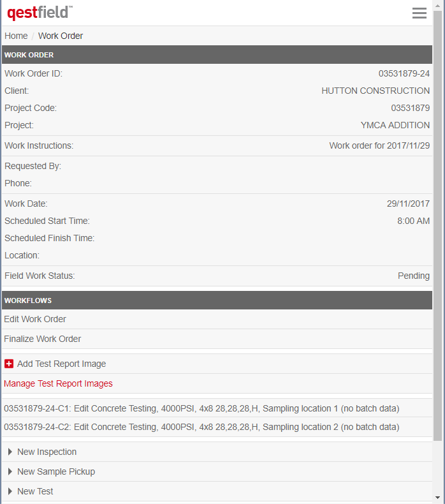Expand the New Inspection section
445x504 pixels.
pyautogui.click(x=47, y=452)
